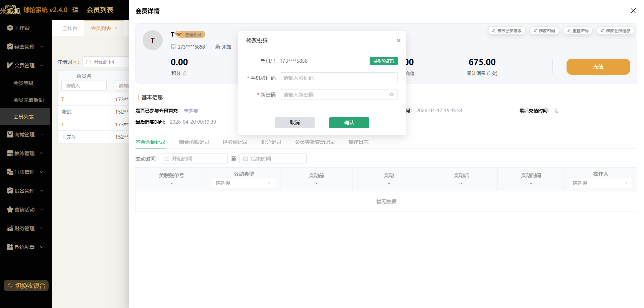Viewport: 644px width, 308px height.
Task: Switch to the 工作台 page tab
Action: (x=70, y=28)
